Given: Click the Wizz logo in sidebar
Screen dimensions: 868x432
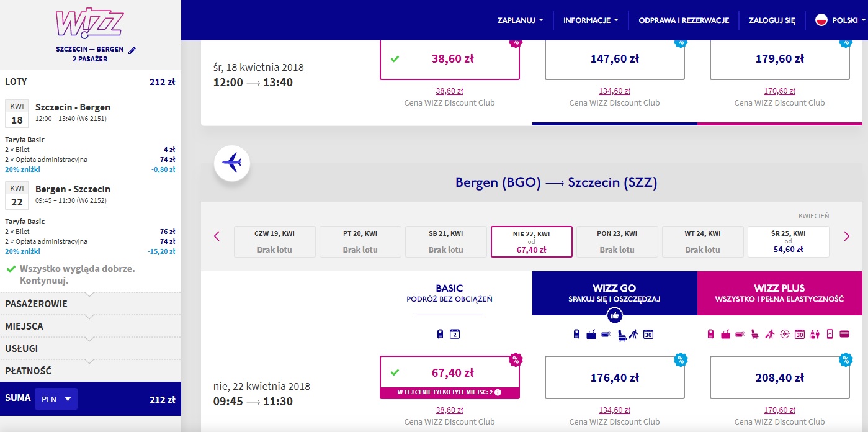Looking at the screenshot, I should tap(90, 23).
